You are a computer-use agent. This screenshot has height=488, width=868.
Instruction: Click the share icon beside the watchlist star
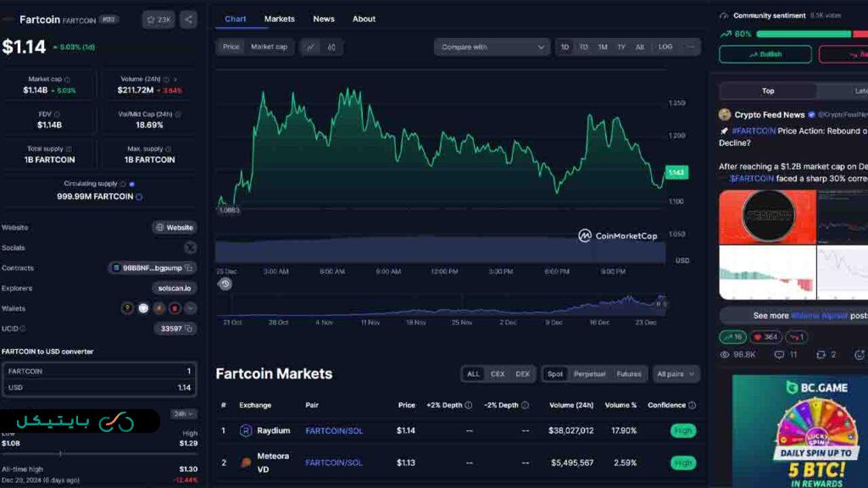tap(188, 19)
